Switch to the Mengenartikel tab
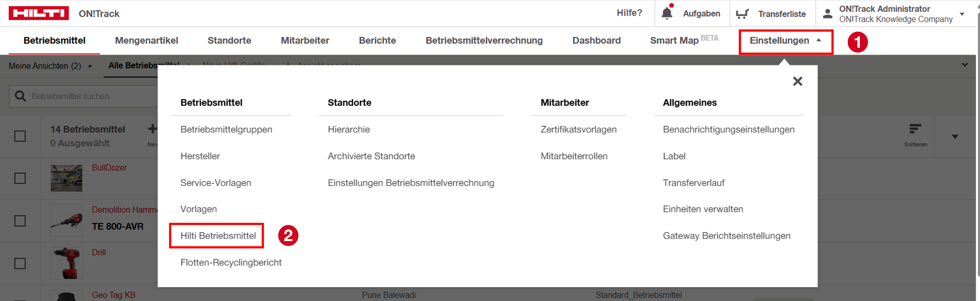Image resolution: width=980 pixels, height=301 pixels. 147,40
